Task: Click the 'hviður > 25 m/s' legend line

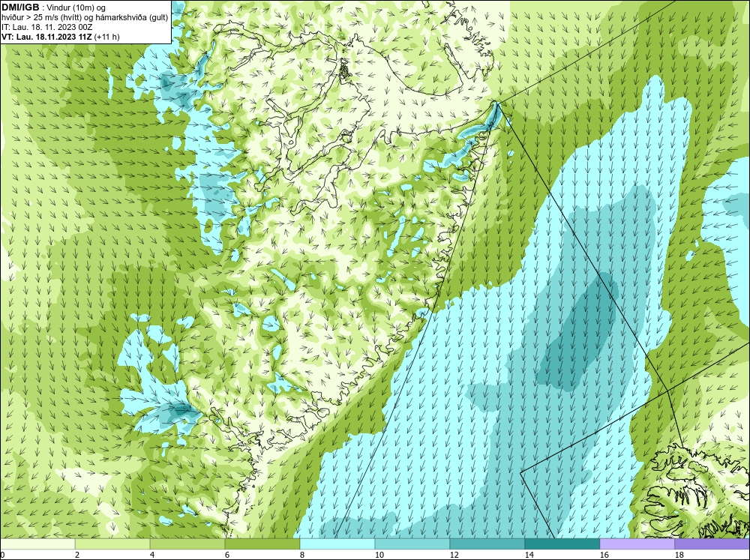Action: 85,18
